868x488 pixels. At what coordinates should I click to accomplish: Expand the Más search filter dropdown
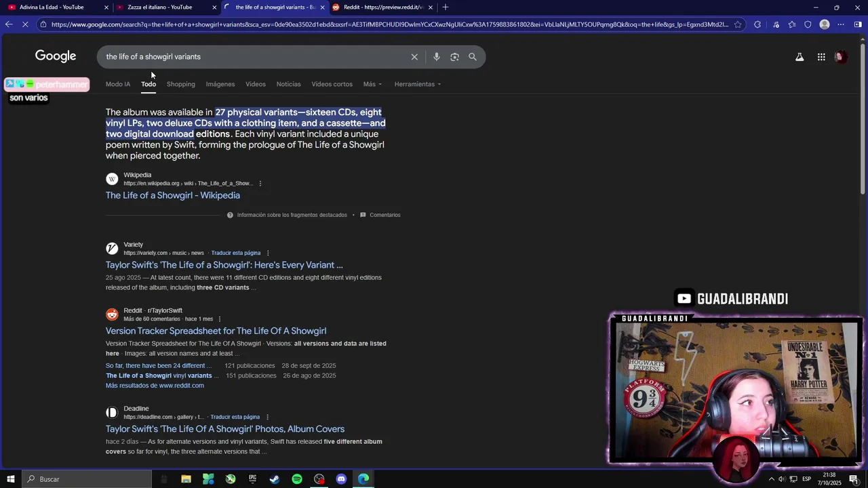tap(372, 84)
